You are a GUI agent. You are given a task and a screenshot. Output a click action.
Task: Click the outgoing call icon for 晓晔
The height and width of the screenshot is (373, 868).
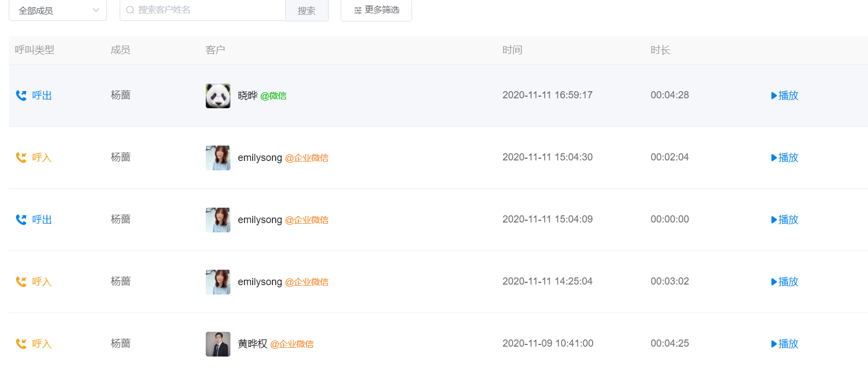pyautogui.click(x=21, y=96)
